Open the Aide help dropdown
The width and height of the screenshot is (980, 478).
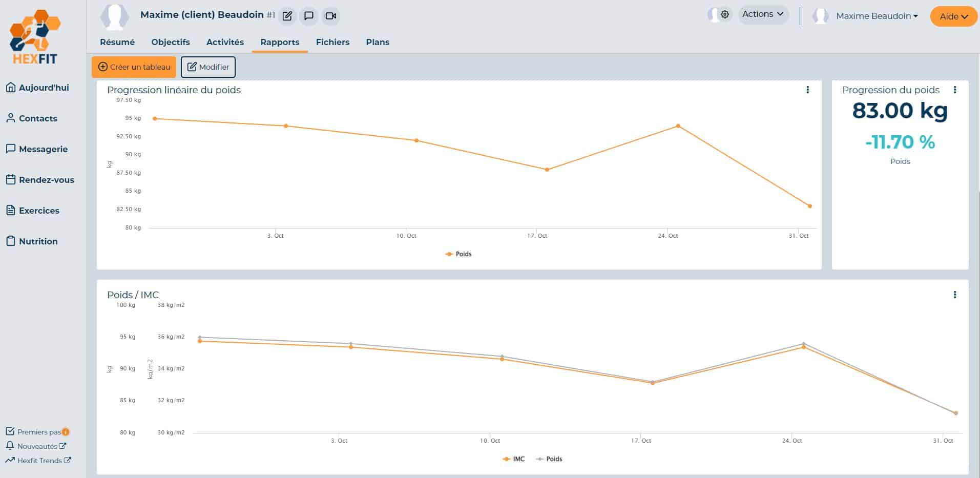953,16
